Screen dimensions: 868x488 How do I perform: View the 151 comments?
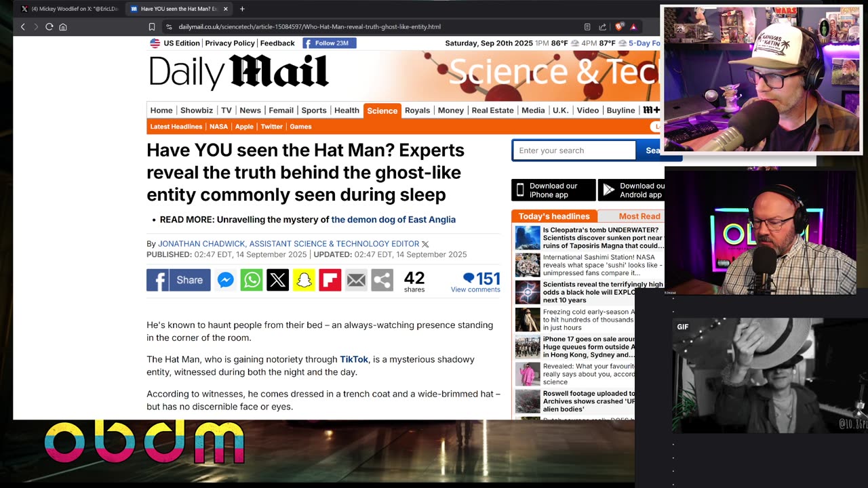[476, 282]
